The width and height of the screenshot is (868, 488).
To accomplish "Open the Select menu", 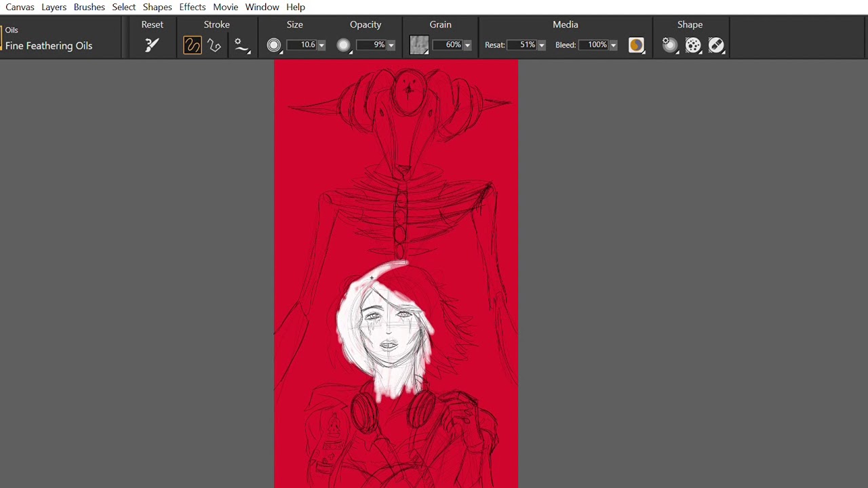I will (124, 7).
